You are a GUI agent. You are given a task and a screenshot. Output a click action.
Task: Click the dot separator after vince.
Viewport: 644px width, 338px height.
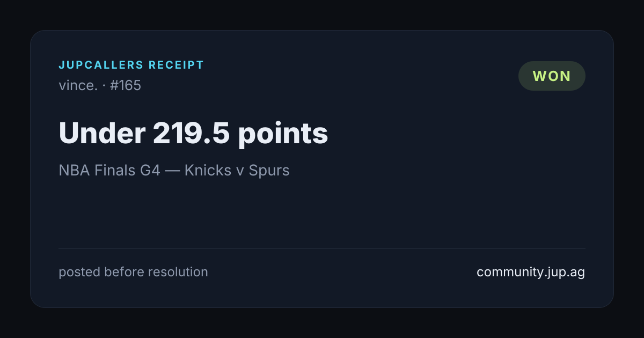[104, 86]
